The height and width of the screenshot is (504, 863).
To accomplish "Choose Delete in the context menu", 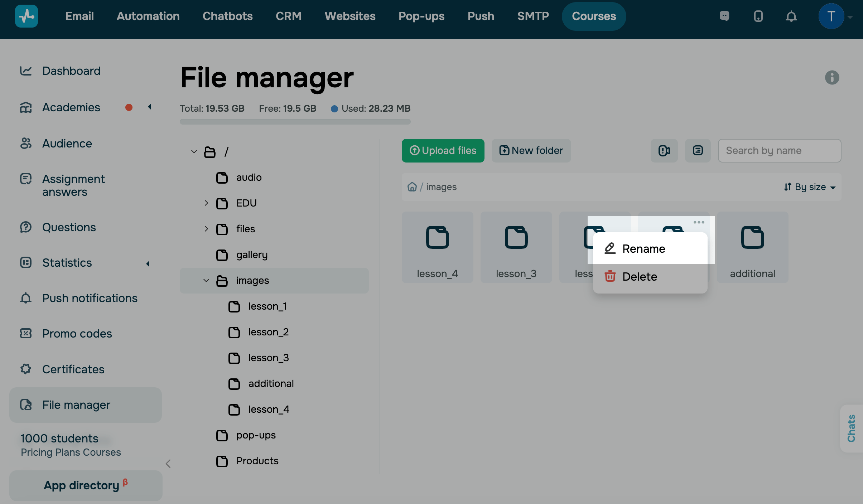I will point(640,277).
